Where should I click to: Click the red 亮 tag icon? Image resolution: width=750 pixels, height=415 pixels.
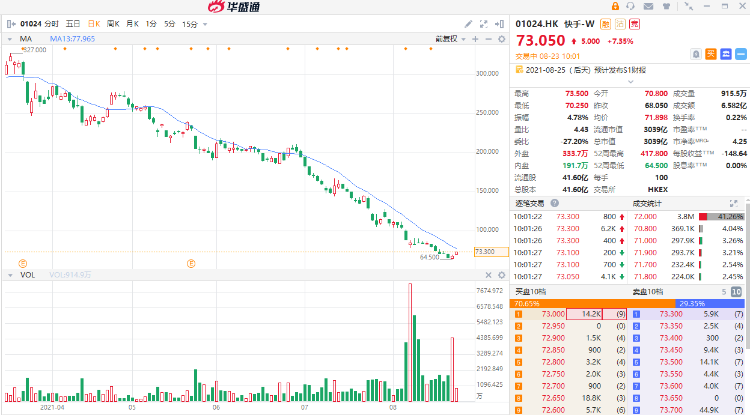634,24
